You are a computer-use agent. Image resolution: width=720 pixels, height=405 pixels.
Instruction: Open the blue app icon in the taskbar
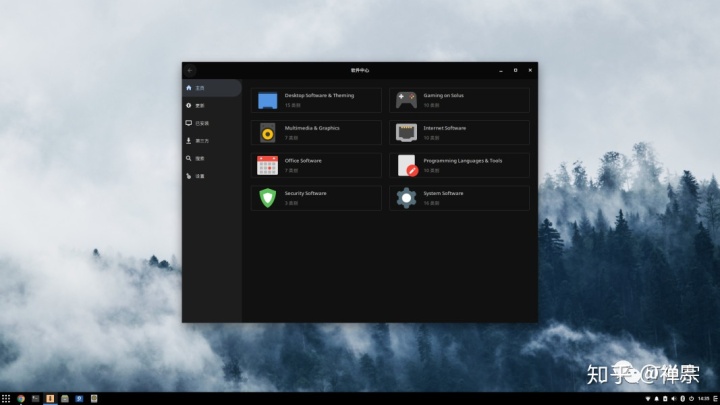[x=79, y=399]
